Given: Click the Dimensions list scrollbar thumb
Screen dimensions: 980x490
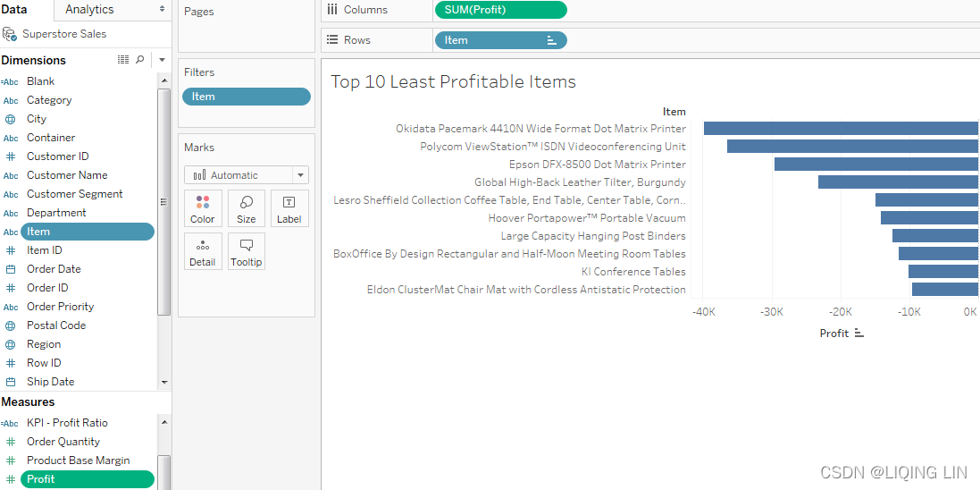Looking at the screenshot, I should pos(163,201).
